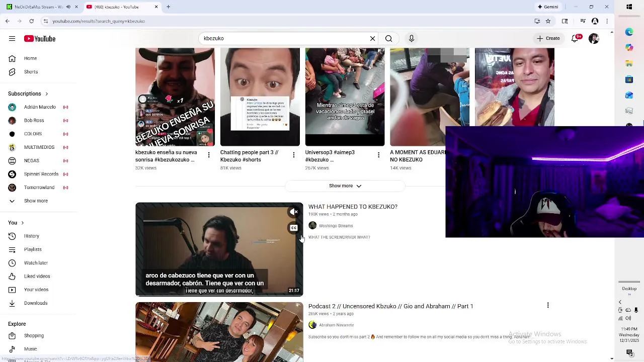Screen dimensions: 644x362
Task: Open COLORS subscription channel
Action: [33, 134]
